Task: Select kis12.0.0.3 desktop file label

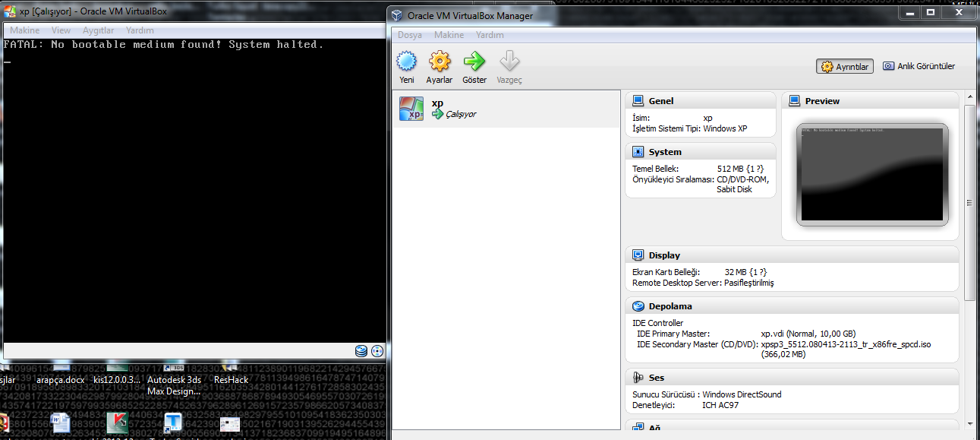Action: [116, 380]
